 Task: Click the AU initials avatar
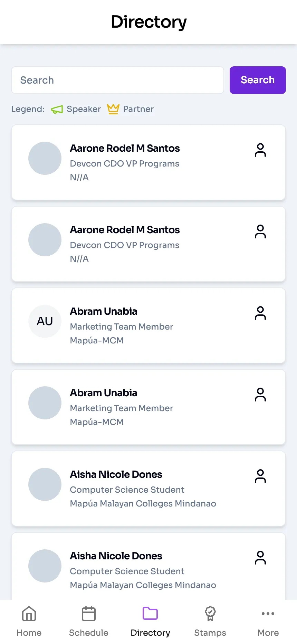point(45,321)
